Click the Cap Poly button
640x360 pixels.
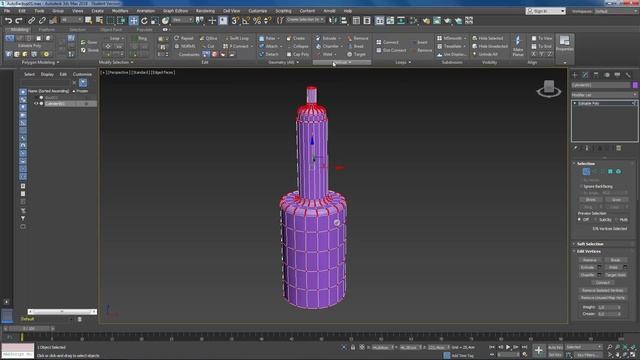pos(298,54)
